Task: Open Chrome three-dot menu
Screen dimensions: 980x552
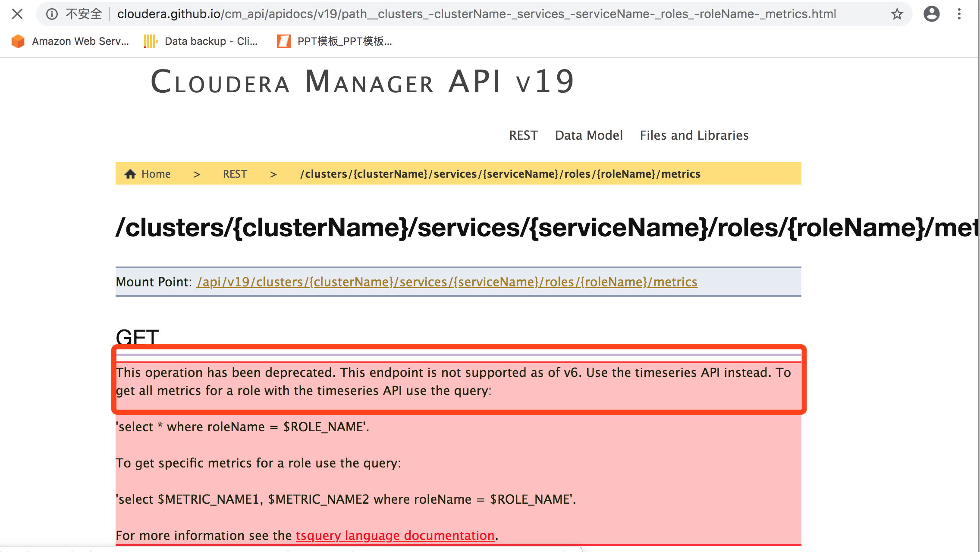Action: [x=959, y=14]
